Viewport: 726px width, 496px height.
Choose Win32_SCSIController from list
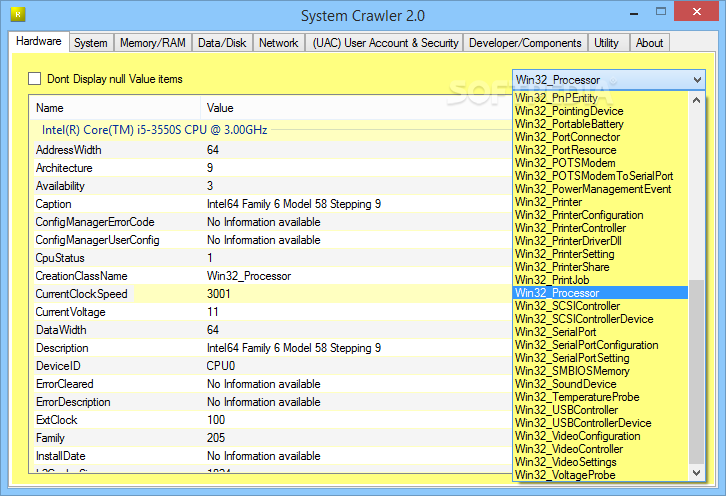tap(601, 306)
